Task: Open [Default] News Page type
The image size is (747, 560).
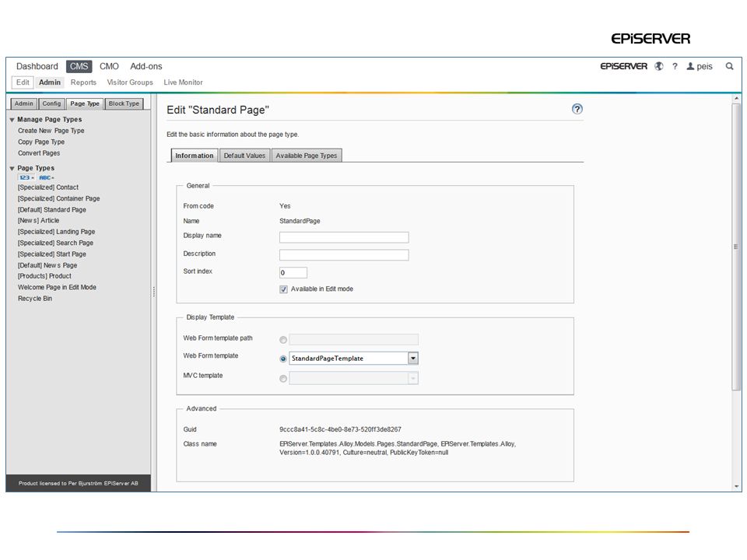Action: pos(47,265)
